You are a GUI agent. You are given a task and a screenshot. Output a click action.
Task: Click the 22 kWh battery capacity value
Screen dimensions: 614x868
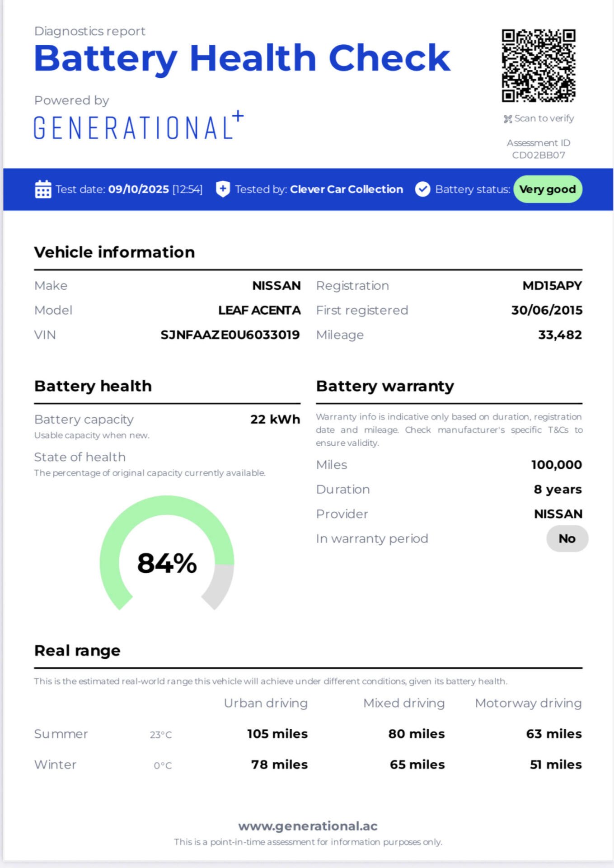(275, 420)
